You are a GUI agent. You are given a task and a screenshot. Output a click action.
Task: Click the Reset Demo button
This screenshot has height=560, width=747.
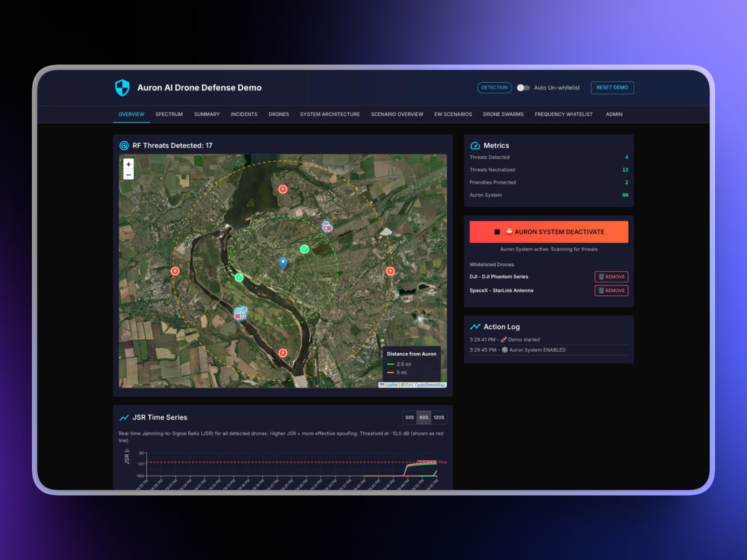click(612, 87)
